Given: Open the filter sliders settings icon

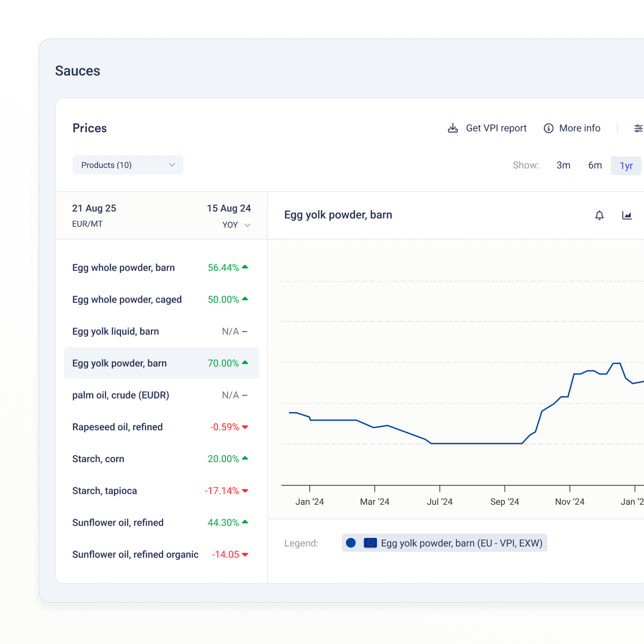Looking at the screenshot, I should 638,128.
